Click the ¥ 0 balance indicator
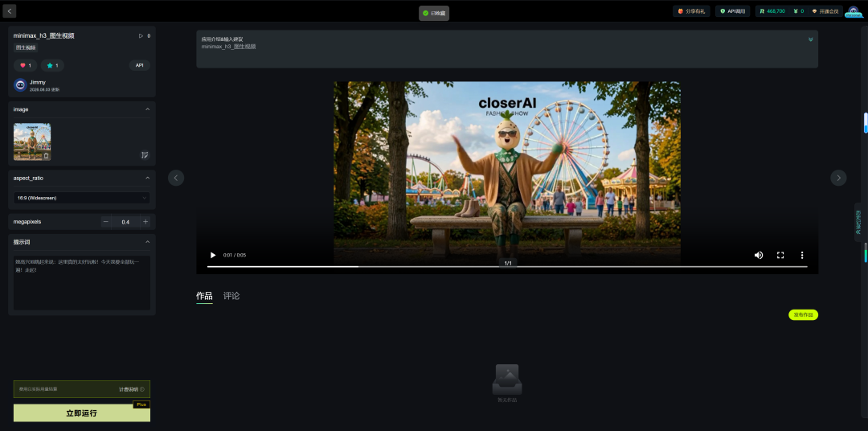The height and width of the screenshot is (431, 868). pyautogui.click(x=798, y=11)
